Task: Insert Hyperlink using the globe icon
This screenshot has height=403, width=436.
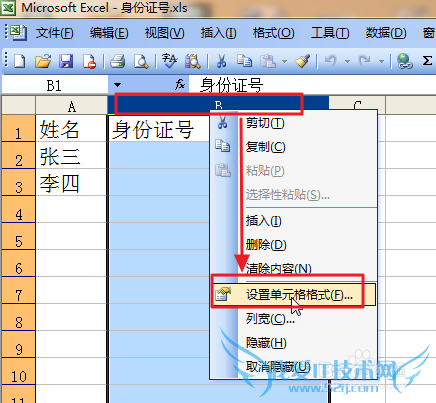Action: tap(405, 61)
